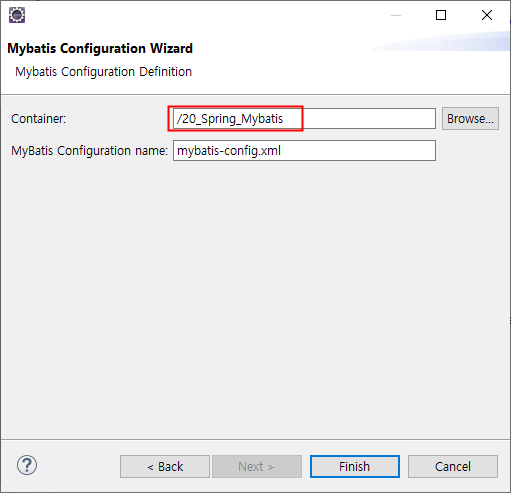Confirm the wizard with Finish
511x493 pixels.
[x=355, y=467]
